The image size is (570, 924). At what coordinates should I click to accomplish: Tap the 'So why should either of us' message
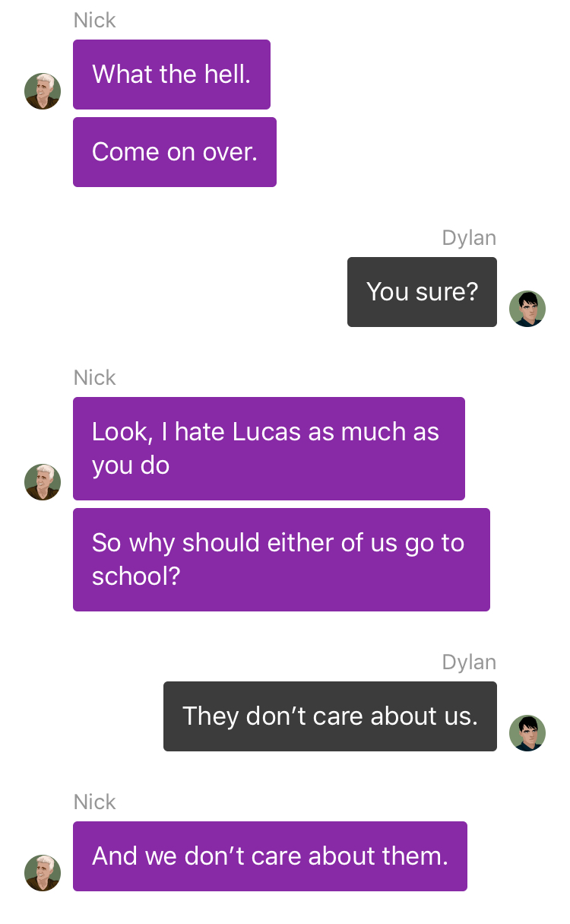coord(281,560)
